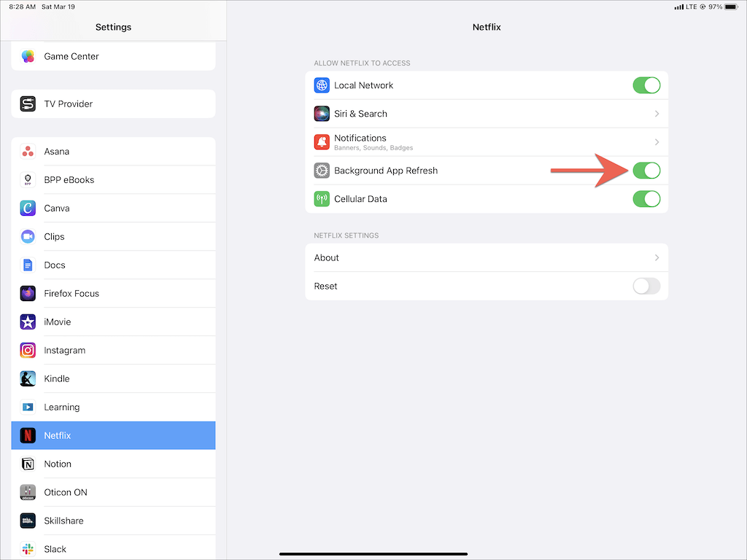Tap the Canva app icon
The image size is (747, 560).
[x=28, y=208]
